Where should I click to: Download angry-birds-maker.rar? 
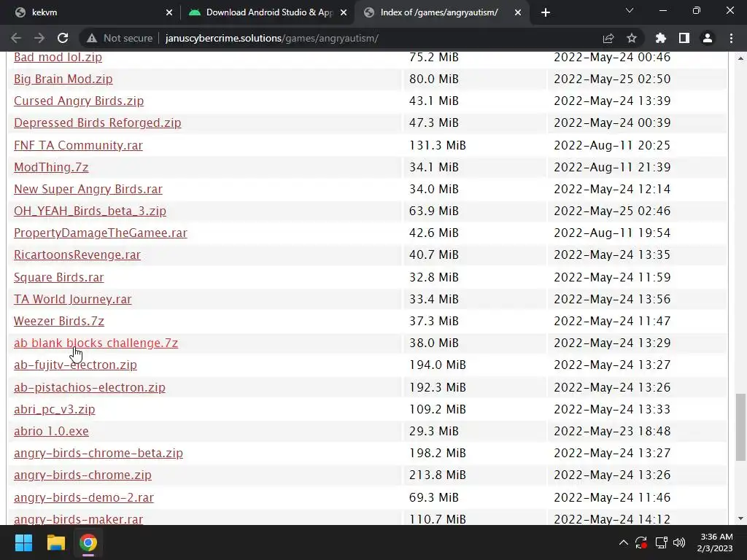pyautogui.click(x=78, y=518)
